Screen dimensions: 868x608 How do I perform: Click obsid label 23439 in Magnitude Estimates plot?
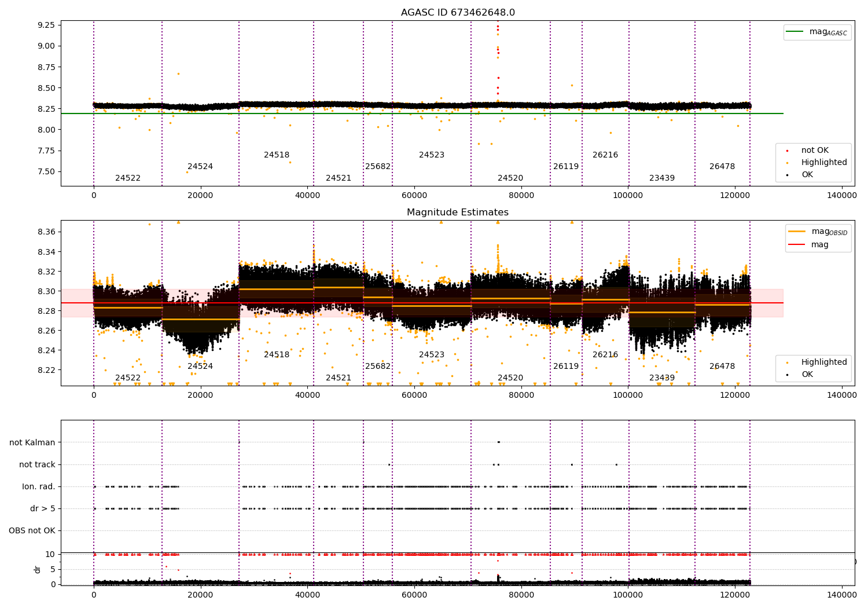(662, 378)
